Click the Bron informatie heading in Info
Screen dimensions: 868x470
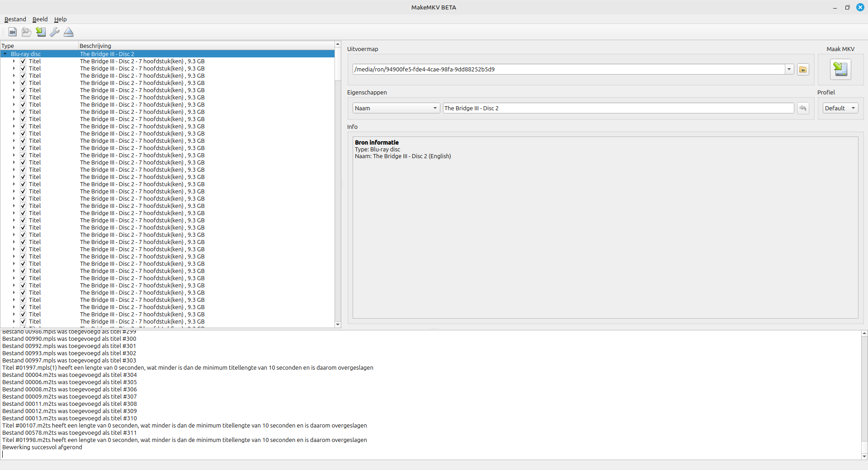point(377,143)
